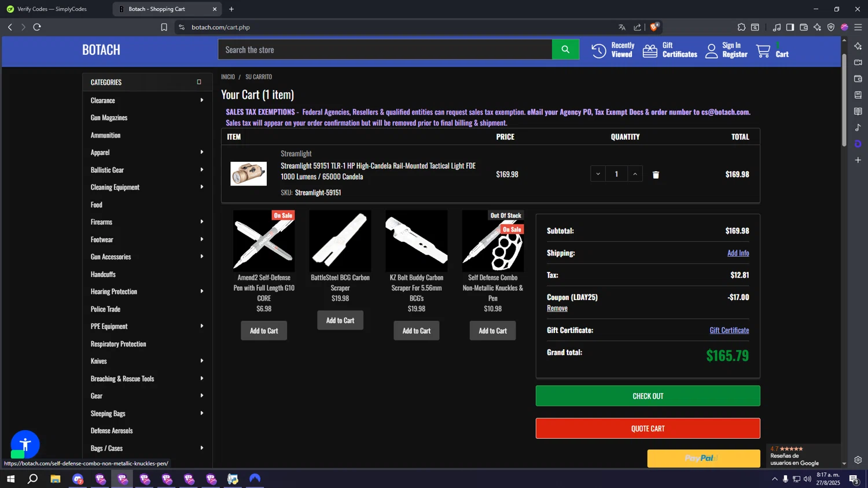Expand the Footwear category arrow

coord(202,239)
